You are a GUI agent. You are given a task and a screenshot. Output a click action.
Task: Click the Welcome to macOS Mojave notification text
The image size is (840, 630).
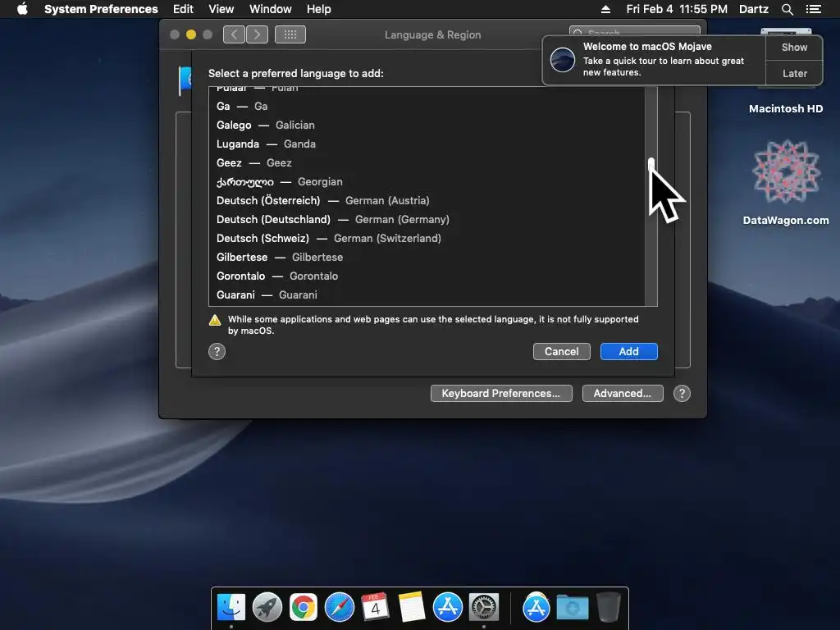click(647, 47)
